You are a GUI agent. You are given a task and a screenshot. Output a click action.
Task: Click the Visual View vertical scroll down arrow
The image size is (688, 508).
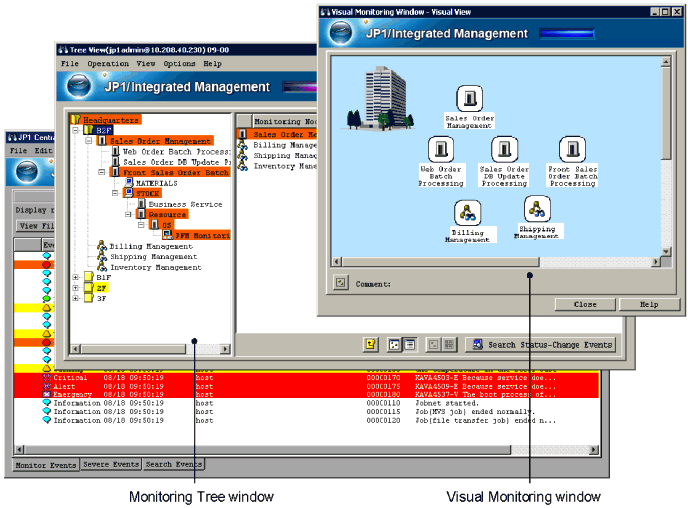(666, 251)
